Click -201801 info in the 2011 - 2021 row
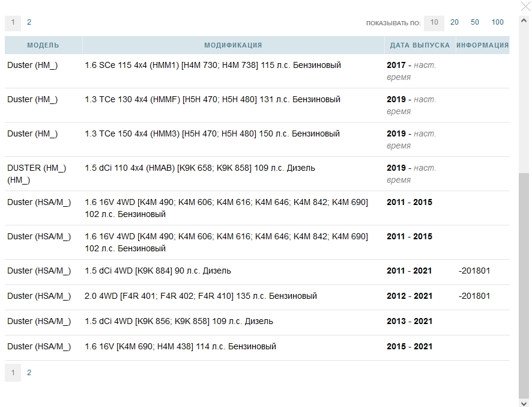 (474, 271)
